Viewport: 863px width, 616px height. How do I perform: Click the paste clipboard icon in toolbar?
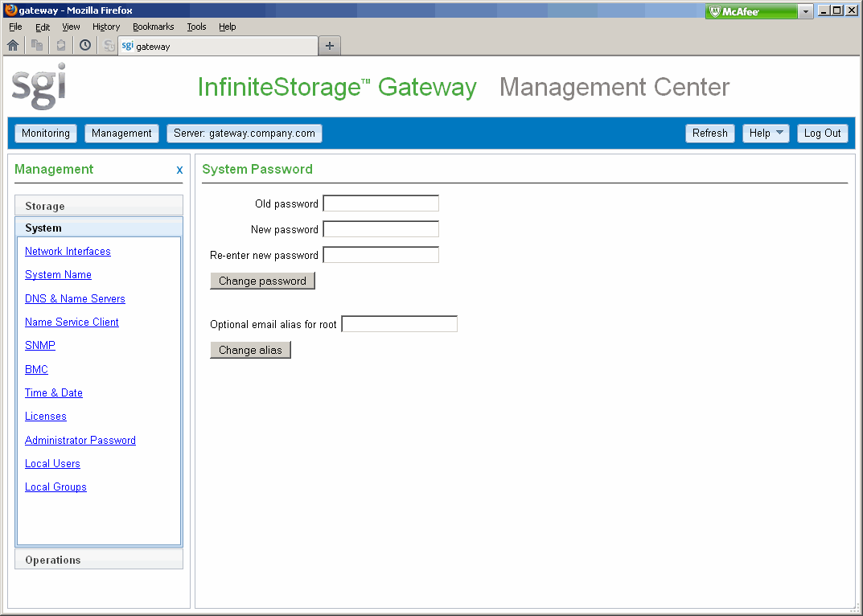click(x=61, y=45)
